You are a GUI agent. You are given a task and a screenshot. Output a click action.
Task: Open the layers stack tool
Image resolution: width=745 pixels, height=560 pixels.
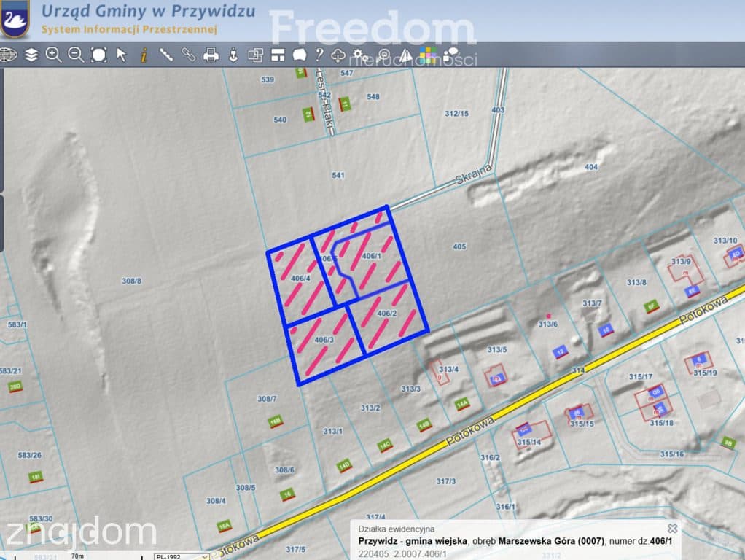coord(31,55)
